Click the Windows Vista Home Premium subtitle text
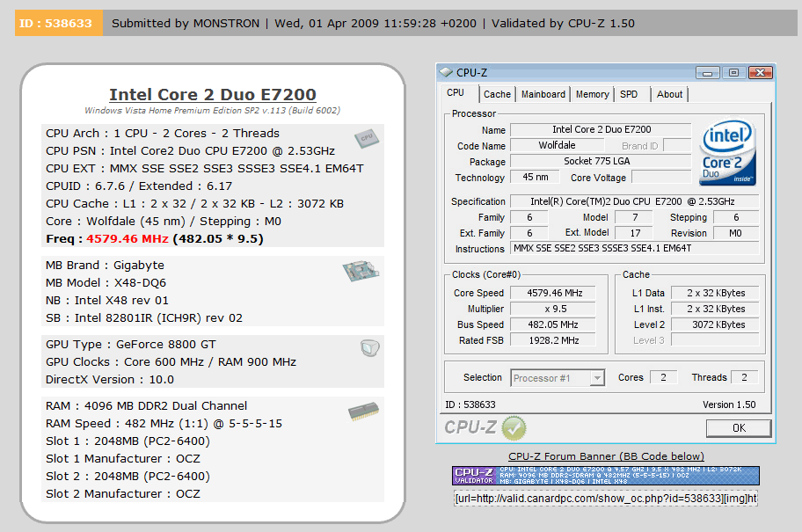802x532 pixels. point(212,110)
